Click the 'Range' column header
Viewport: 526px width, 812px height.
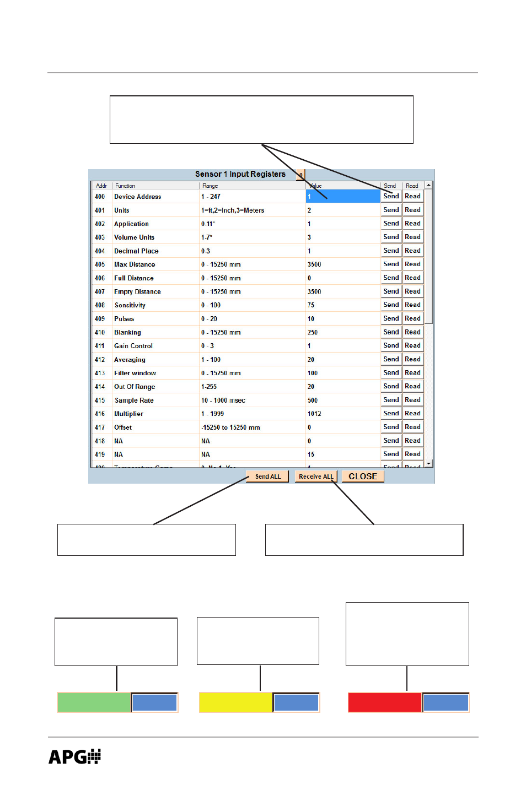point(210,186)
